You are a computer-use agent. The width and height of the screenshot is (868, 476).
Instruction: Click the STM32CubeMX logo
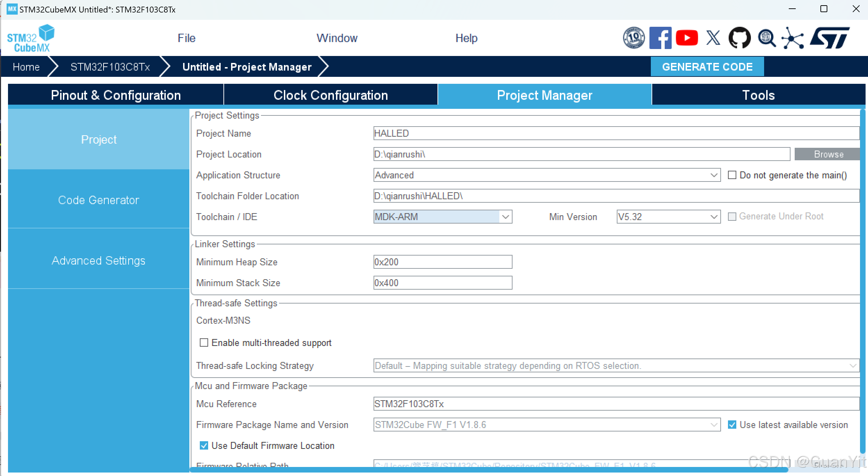[x=31, y=38]
